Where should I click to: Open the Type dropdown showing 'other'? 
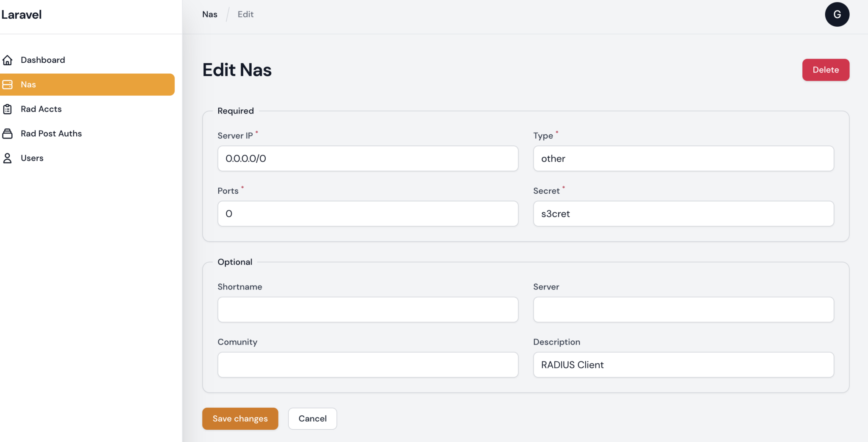pyautogui.click(x=683, y=158)
